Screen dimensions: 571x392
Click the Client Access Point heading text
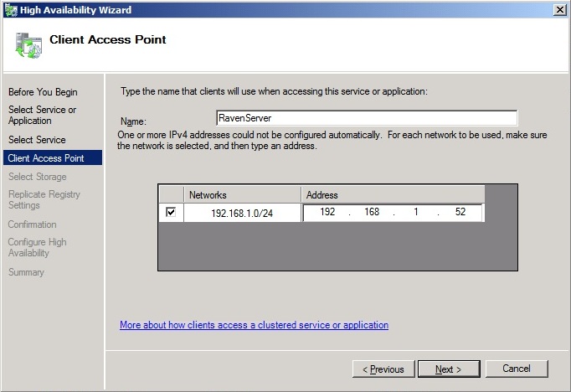click(108, 39)
